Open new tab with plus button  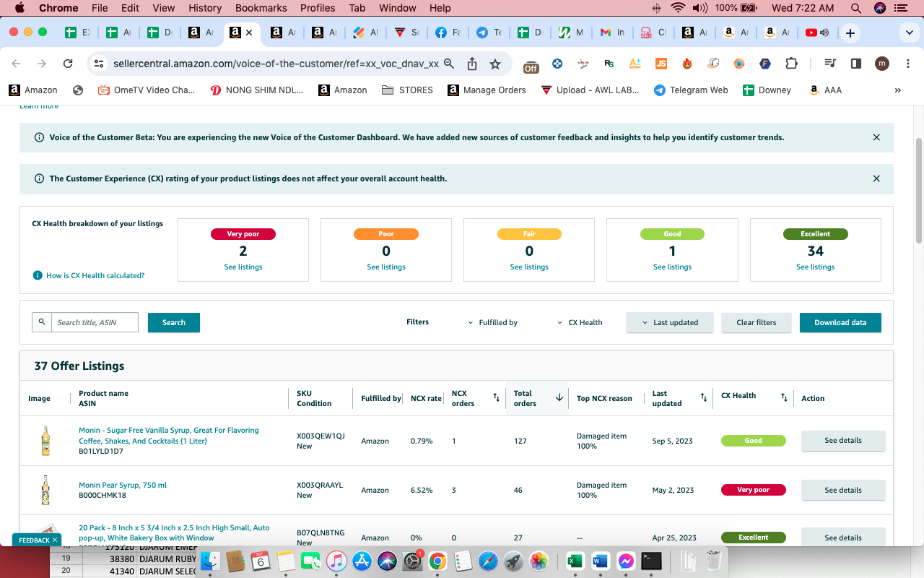click(x=850, y=33)
